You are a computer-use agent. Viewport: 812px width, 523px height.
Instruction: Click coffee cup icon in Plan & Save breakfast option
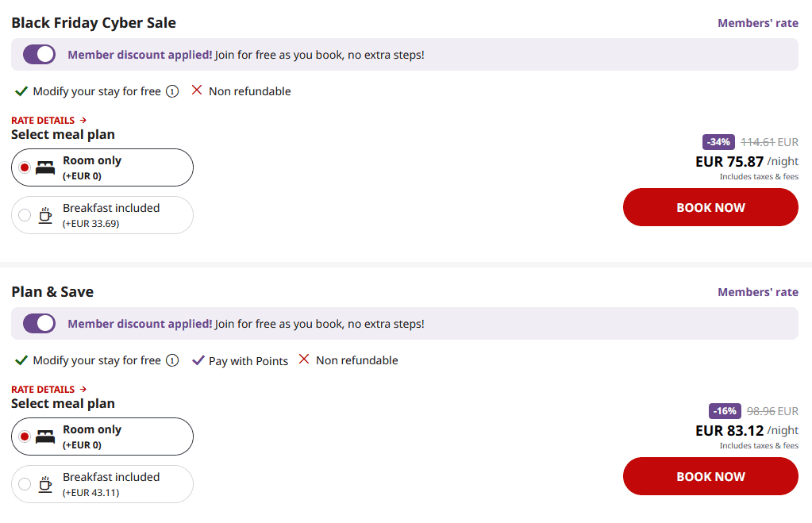[45, 484]
